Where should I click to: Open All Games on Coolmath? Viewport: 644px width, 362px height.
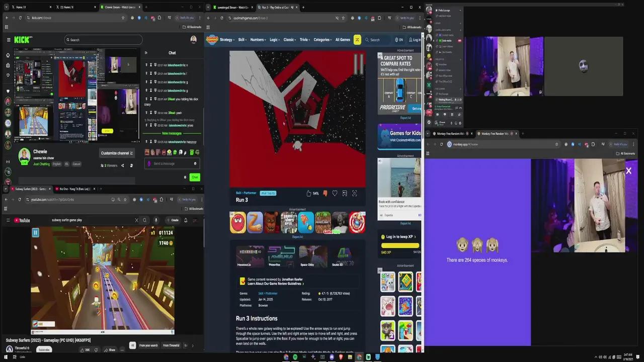point(343,40)
